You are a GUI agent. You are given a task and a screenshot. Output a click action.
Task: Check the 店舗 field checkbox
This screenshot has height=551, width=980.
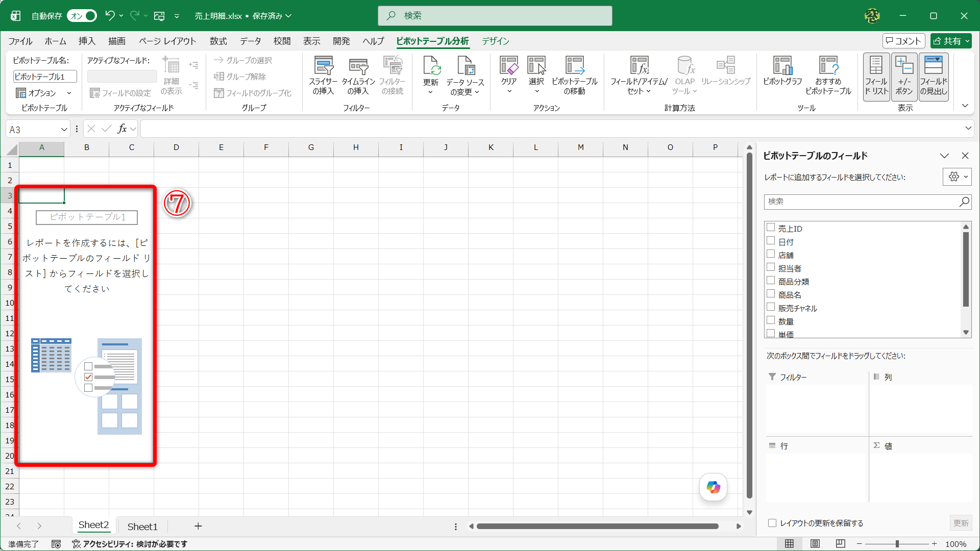tap(771, 254)
